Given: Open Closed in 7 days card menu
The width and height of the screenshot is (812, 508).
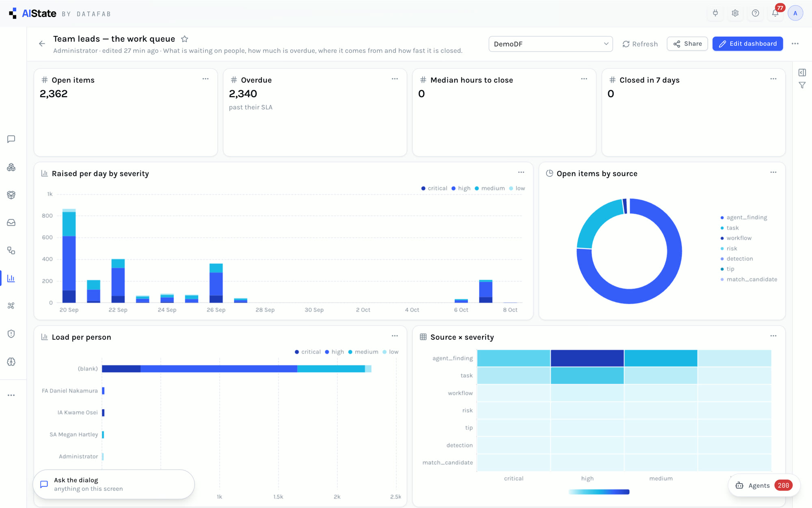Looking at the screenshot, I should pyautogui.click(x=773, y=79).
